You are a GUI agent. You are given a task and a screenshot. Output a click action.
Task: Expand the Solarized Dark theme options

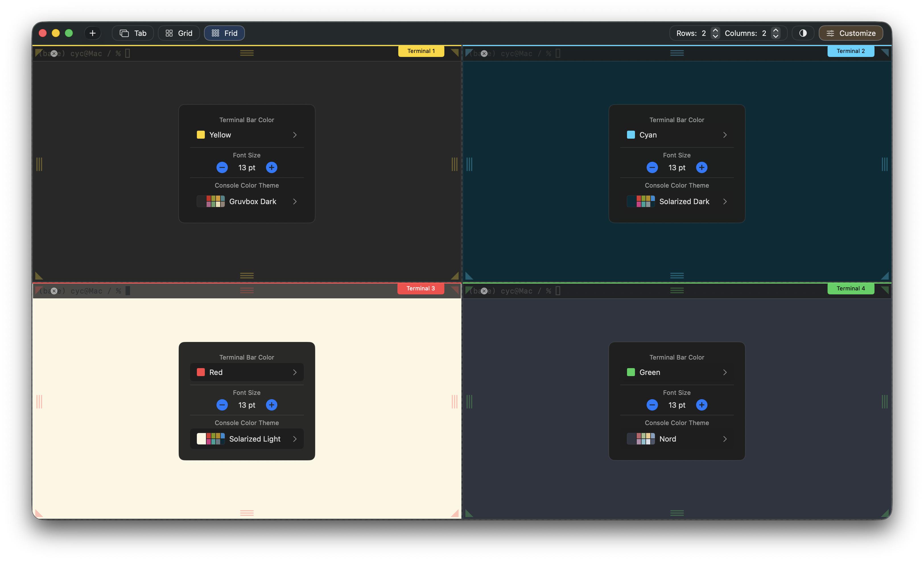coord(725,202)
